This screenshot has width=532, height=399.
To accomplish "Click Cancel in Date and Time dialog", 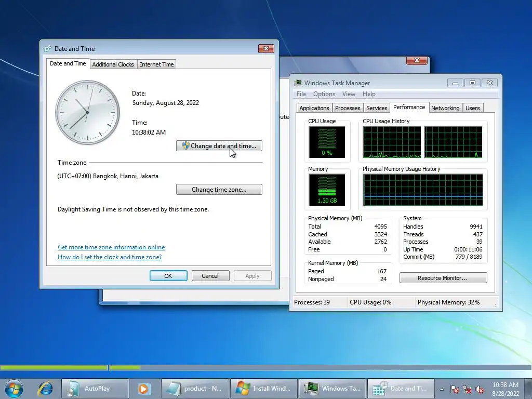I will point(210,276).
